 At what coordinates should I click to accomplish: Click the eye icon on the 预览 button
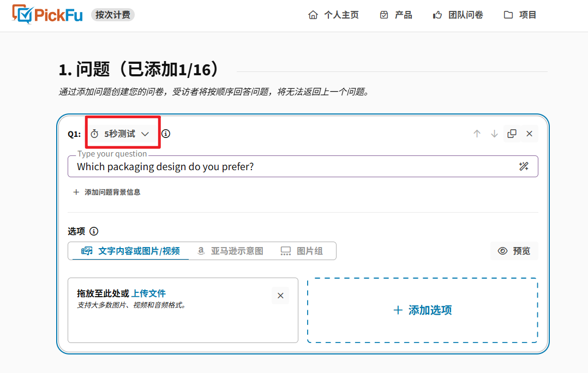pos(502,251)
